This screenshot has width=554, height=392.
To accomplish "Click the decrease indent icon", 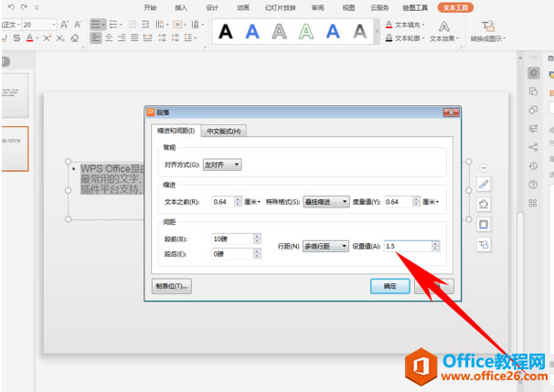I will coord(133,25).
